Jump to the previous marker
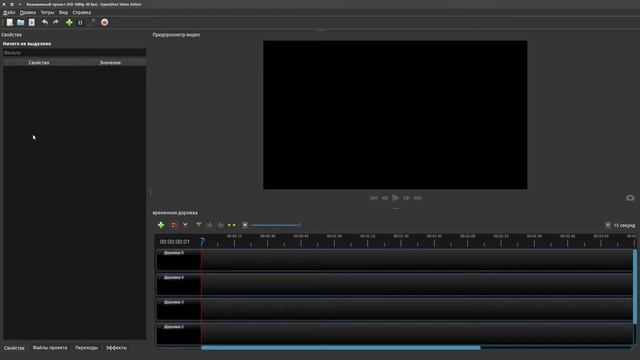Image resolution: width=640 pixels, height=360 pixels. [x=209, y=225]
